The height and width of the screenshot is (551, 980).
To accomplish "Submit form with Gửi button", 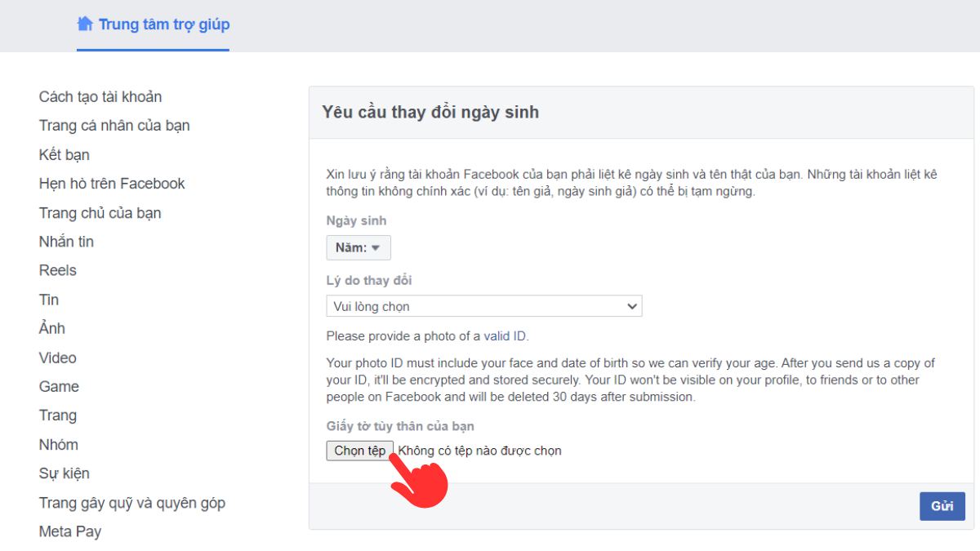I will click(x=942, y=506).
